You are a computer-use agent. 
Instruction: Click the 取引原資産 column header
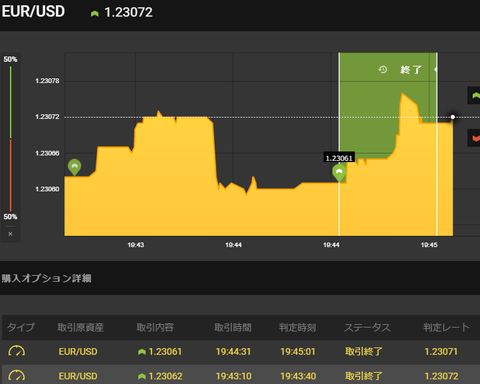click(x=80, y=327)
